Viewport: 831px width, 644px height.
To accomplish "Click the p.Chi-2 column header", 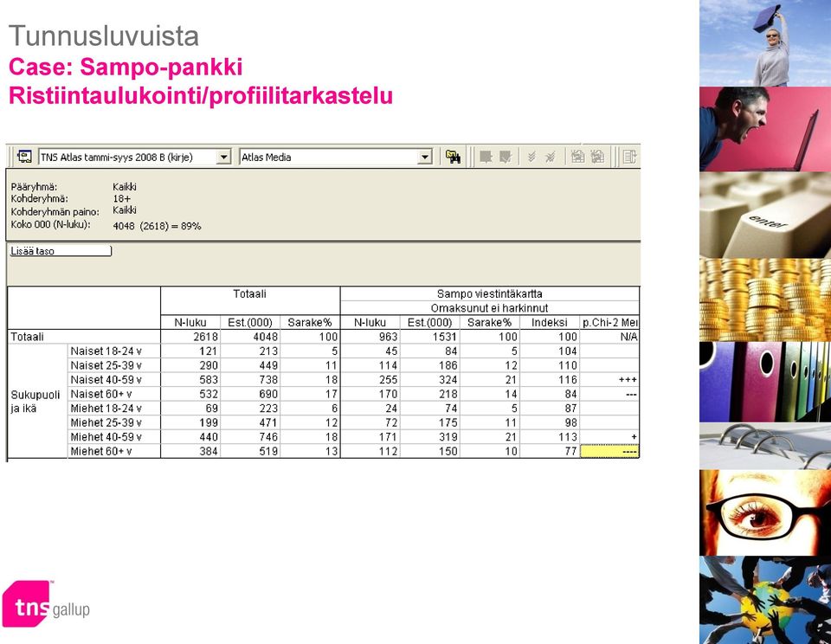I will [610, 322].
